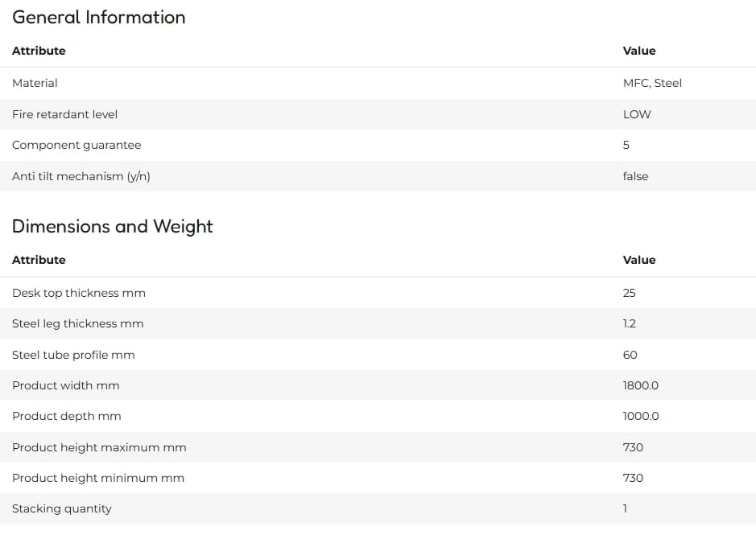The image size is (756, 539).
Task: Click the Dimensions and Weight heading
Action: [x=113, y=226]
